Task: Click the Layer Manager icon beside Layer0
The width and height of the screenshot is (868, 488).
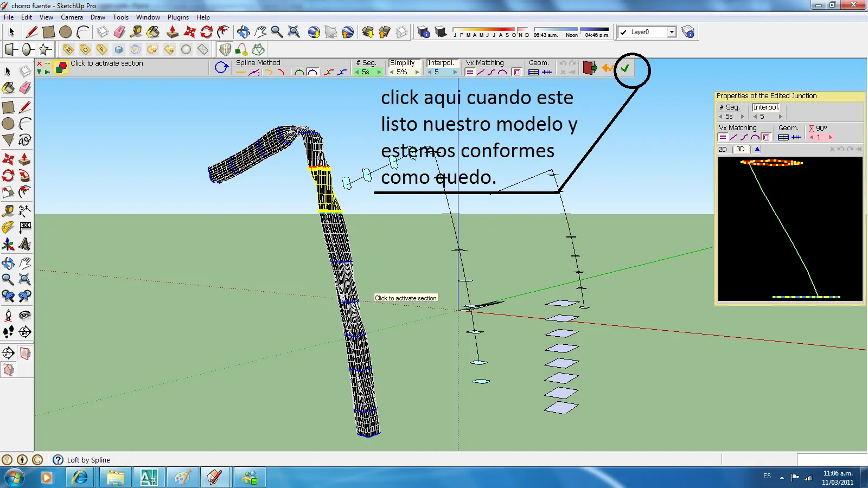Action: click(688, 32)
